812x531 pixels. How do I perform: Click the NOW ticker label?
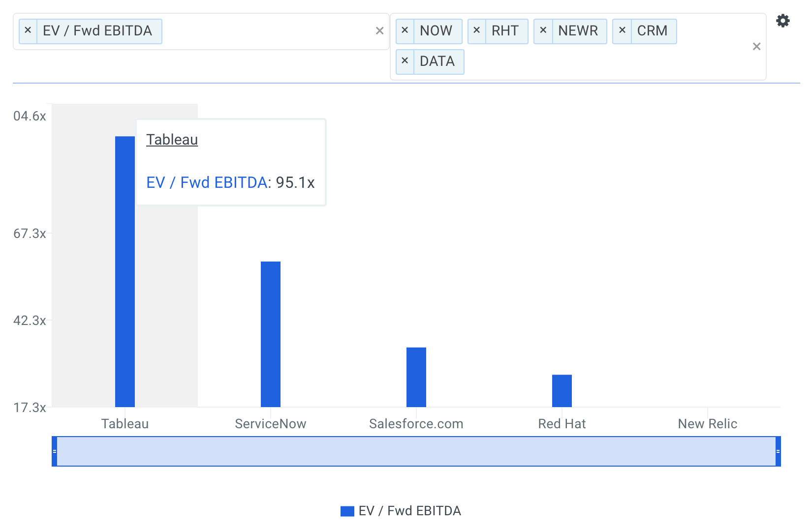click(x=436, y=31)
